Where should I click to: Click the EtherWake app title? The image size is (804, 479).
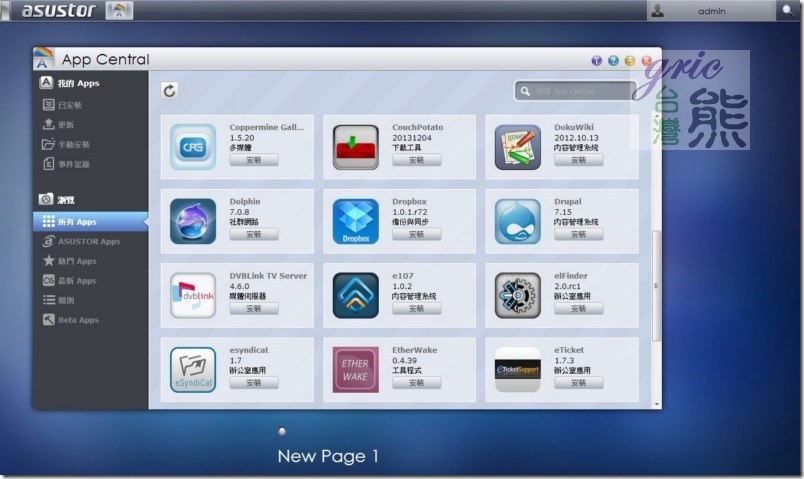click(x=414, y=350)
